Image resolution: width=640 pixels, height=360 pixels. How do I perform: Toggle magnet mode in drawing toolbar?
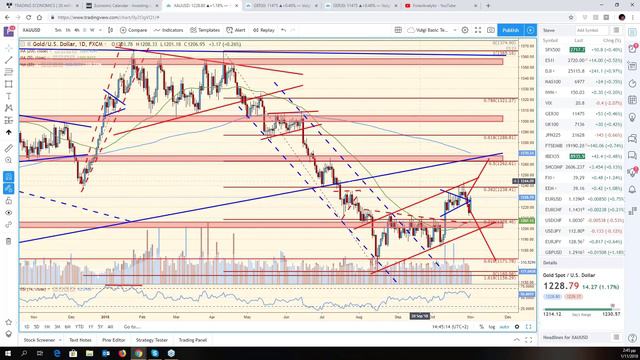9,176
